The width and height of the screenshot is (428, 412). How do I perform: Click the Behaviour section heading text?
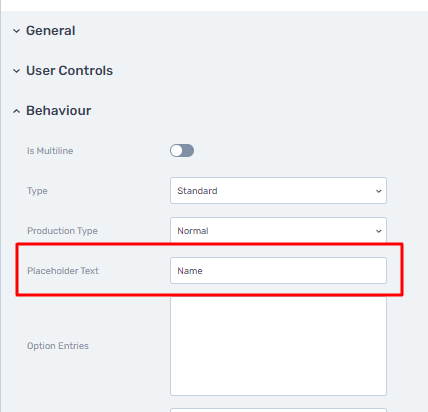tap(59, 111)
